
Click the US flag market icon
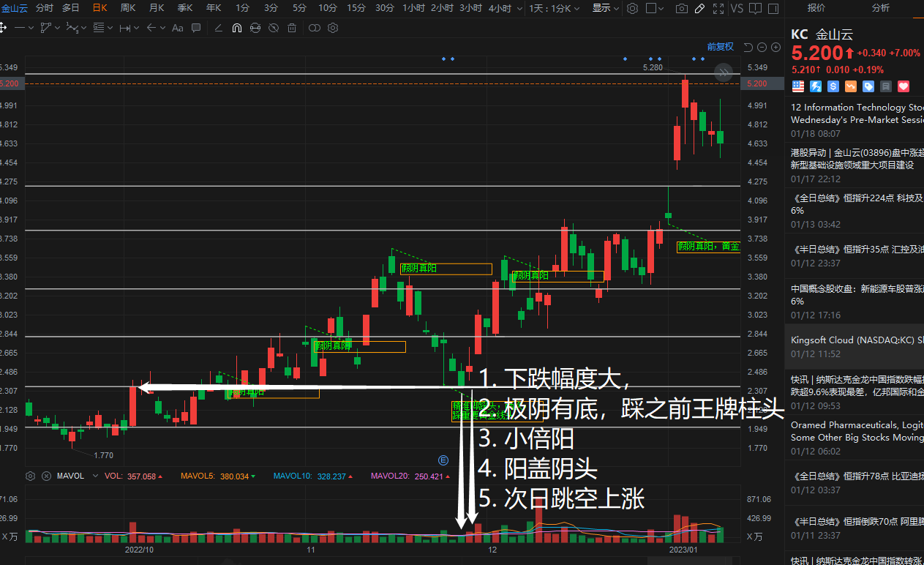[x=797, y=86]
